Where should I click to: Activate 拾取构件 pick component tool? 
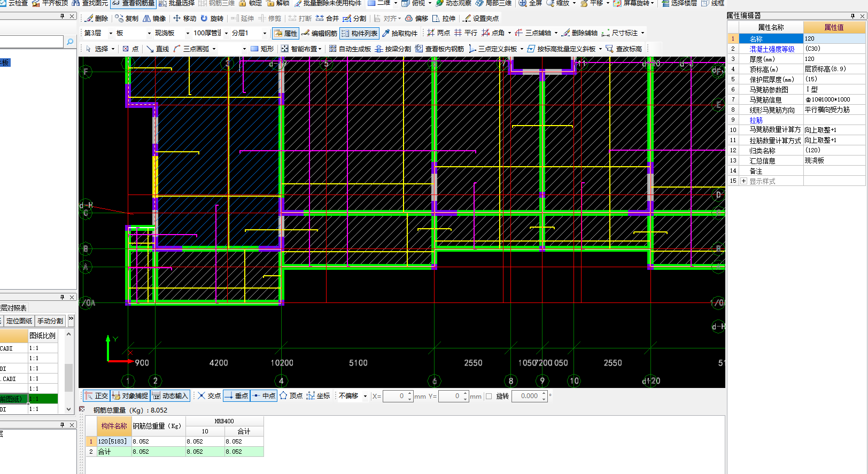point(400,33)
